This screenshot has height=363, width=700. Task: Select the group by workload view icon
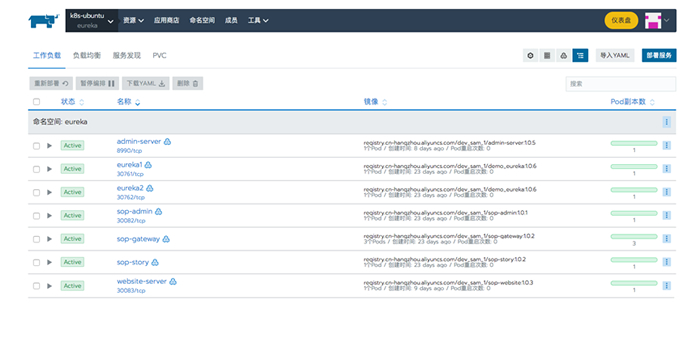(563, 55)
